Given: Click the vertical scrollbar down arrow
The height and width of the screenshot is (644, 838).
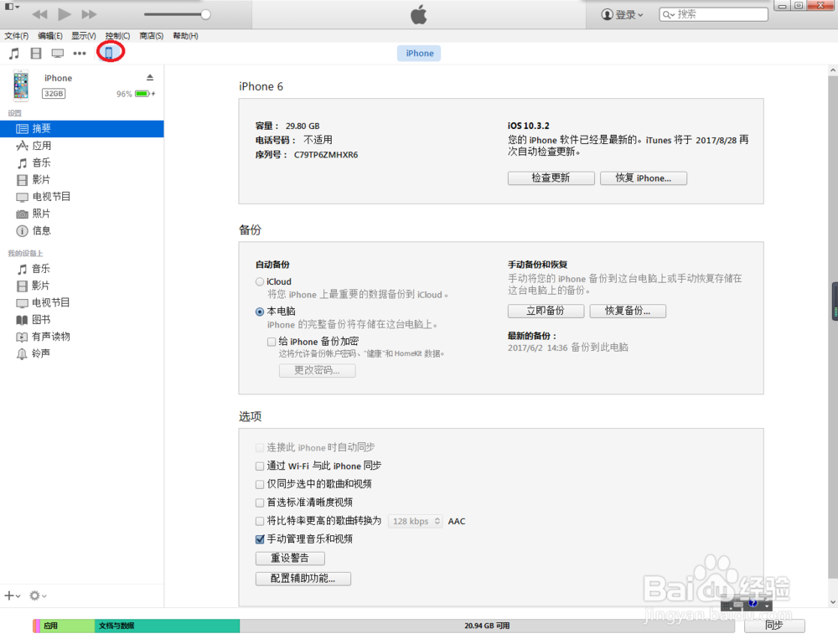Looking at the screenshot, I should pyautogui.click(x=833, y=602).
